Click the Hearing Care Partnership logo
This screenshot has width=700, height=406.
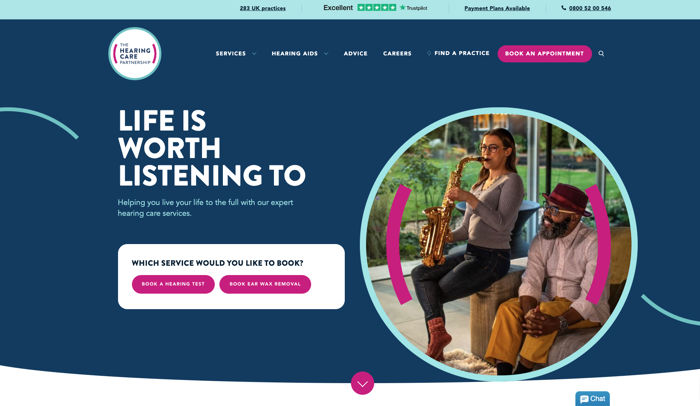tap(135, 54)
